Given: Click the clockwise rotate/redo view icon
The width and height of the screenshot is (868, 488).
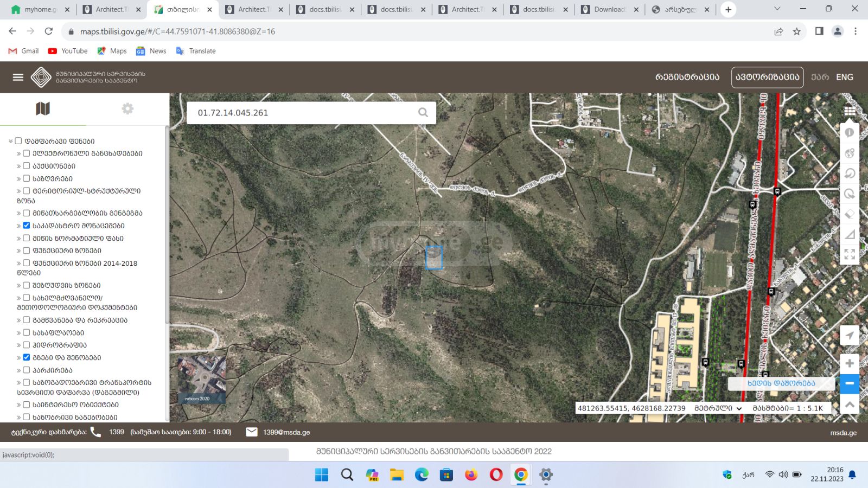Looking at the screenshot, I should 850,194.
